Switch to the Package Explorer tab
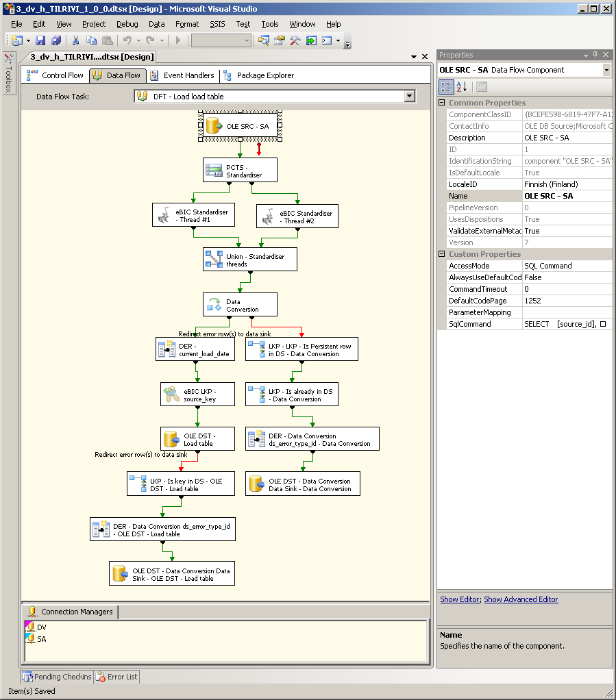616x700 pixels. [259, 75]
